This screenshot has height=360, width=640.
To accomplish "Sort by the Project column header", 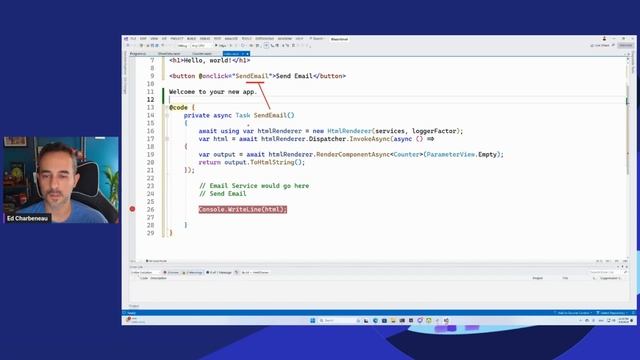I will click(x=538, y=278).
